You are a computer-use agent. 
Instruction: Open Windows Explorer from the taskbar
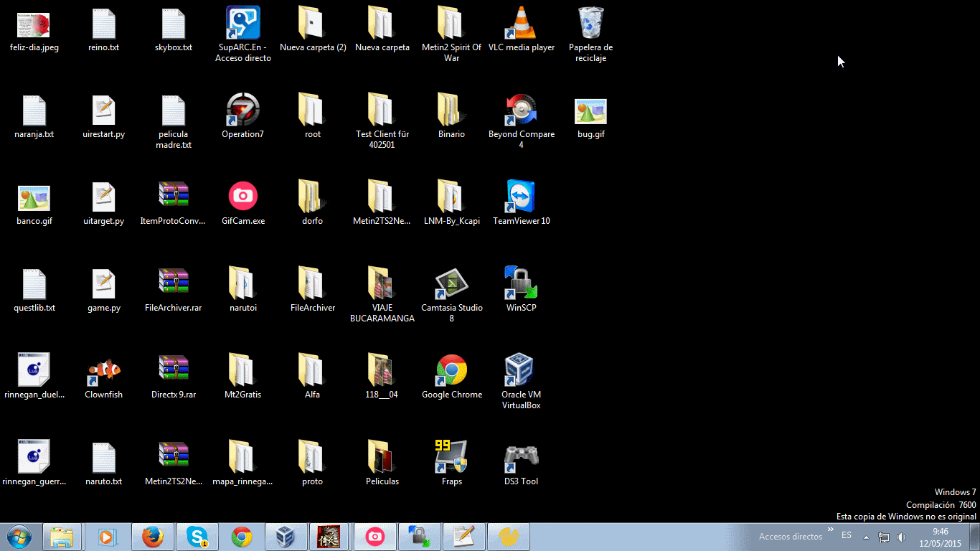click(x=62, y=537)
